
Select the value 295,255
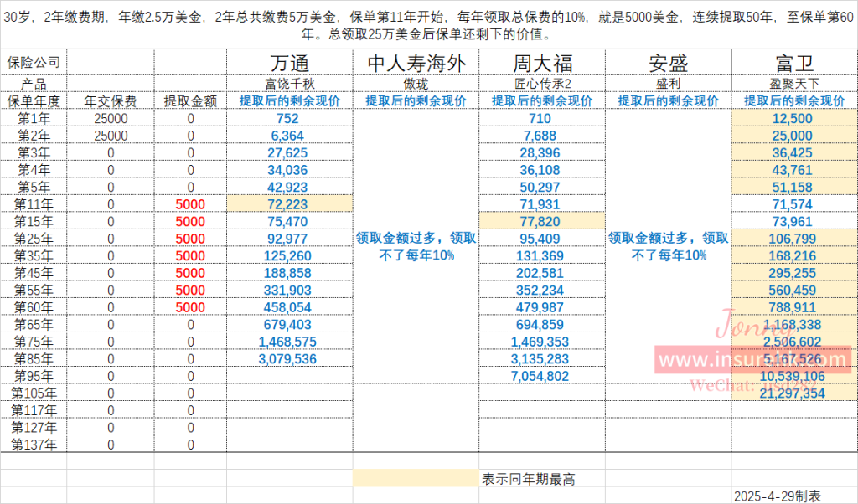[793, 273]
